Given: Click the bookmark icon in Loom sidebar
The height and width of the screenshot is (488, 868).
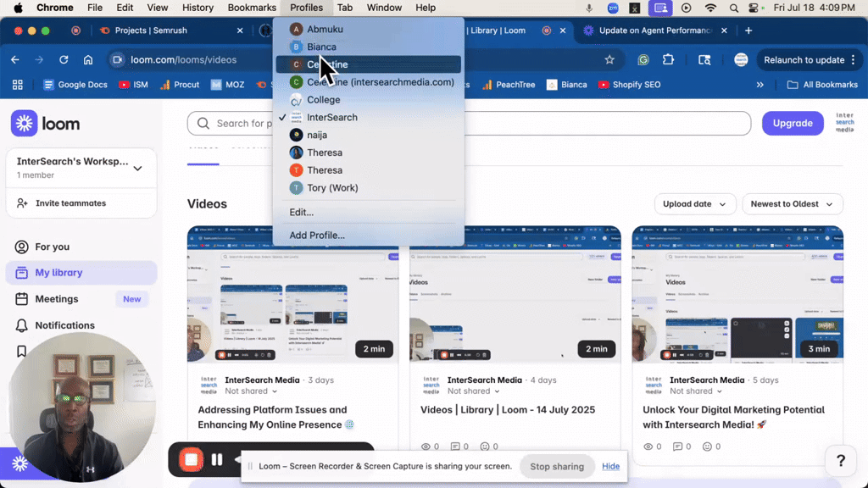Looking at the screenshot, I should pos(21,352).
